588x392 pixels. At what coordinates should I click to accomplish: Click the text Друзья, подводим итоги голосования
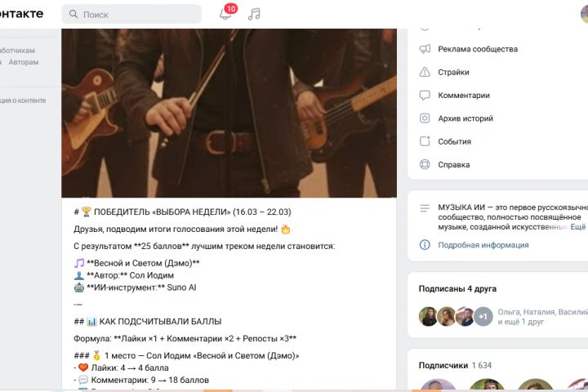click(176, 229)
